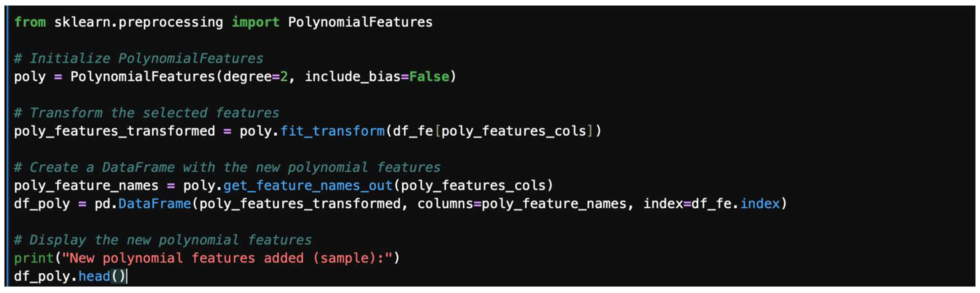The image size is (980, 293).
Task: Click the '# Initialize PolynomialFeatures' comment
Action: pos(138,59)
